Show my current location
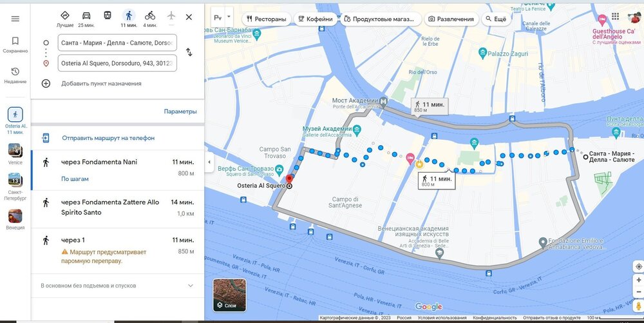Screen dimensions: 644x323 [639, 266]
